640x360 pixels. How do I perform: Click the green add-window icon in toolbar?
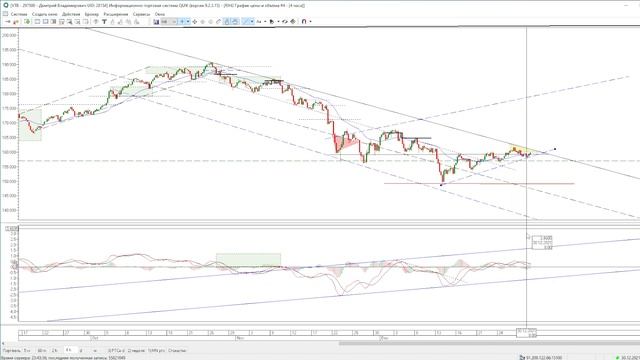(27, 21)
